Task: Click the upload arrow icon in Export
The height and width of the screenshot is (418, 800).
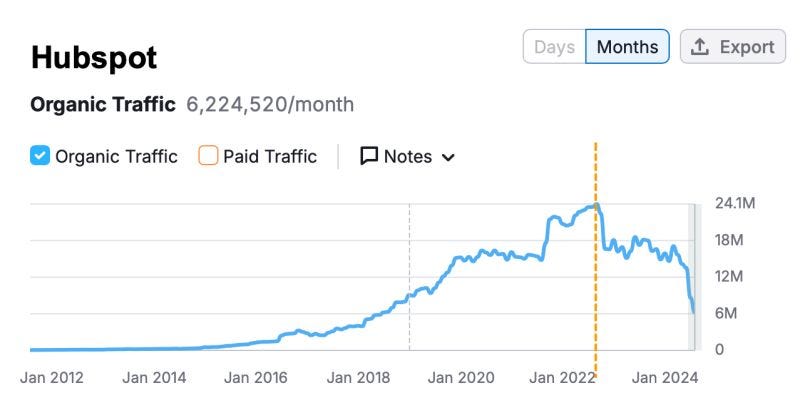Action: [699, 47]
